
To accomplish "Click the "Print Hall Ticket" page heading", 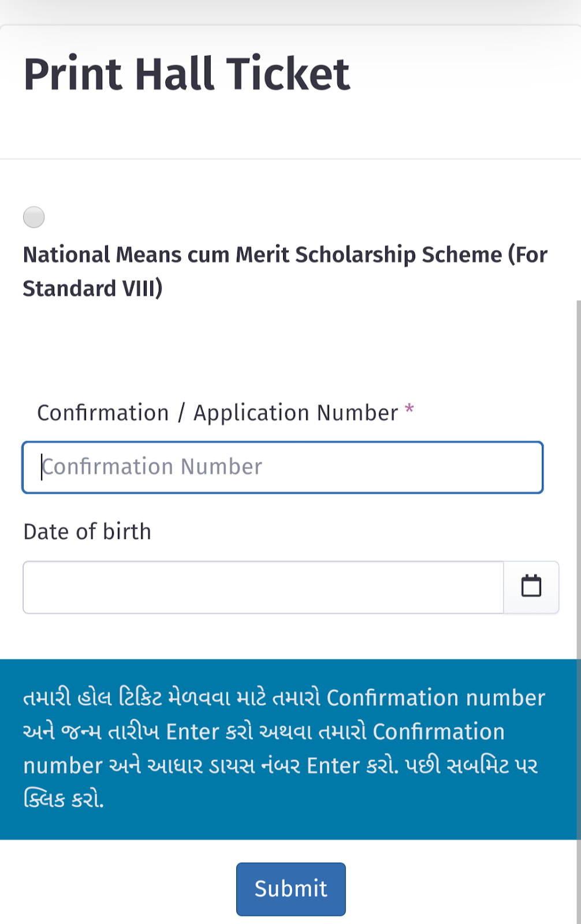I will pos(187,74).
